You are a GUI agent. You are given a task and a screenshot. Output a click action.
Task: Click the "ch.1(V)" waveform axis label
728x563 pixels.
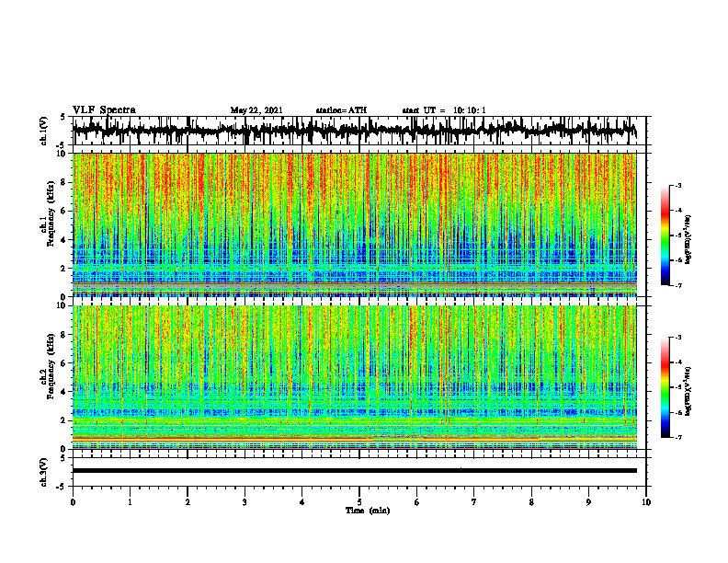pos(43,131)
